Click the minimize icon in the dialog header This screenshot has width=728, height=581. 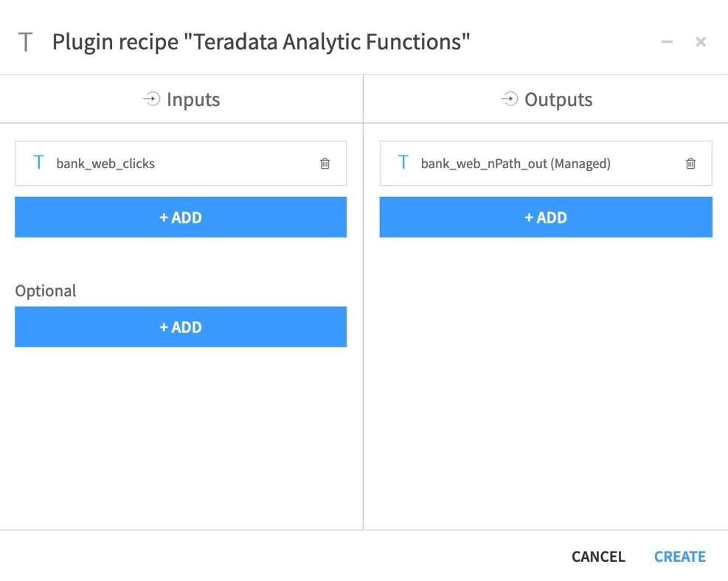(666, 42)
